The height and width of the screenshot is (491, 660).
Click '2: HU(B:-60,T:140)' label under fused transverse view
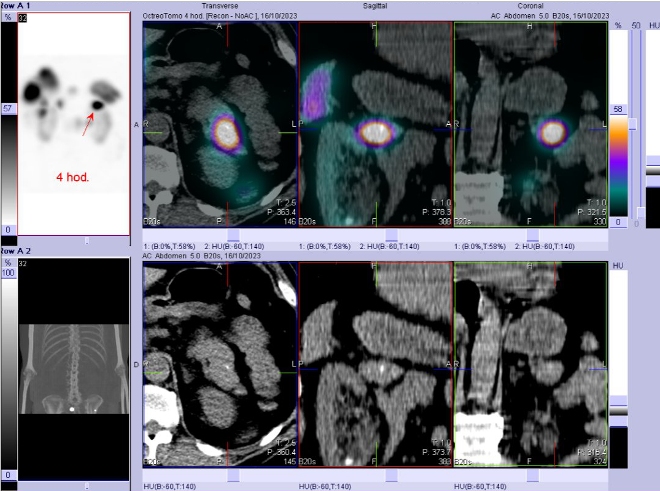234,246
